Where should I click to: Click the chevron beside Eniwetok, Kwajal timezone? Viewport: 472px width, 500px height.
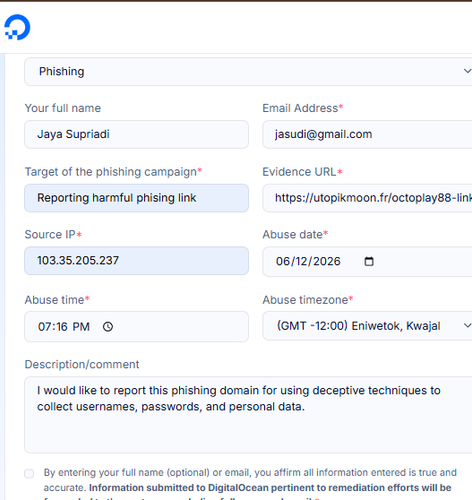click(x=467, y=325)
